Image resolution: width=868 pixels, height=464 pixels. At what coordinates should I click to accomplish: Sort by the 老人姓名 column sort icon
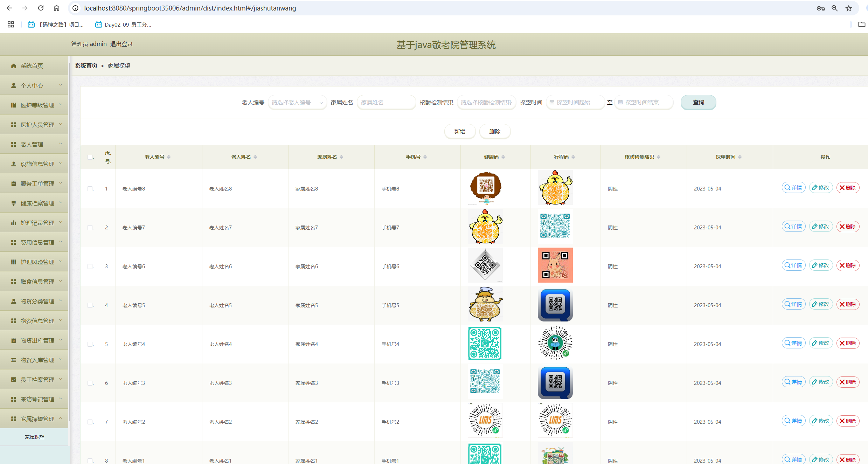tap(255, 157)
